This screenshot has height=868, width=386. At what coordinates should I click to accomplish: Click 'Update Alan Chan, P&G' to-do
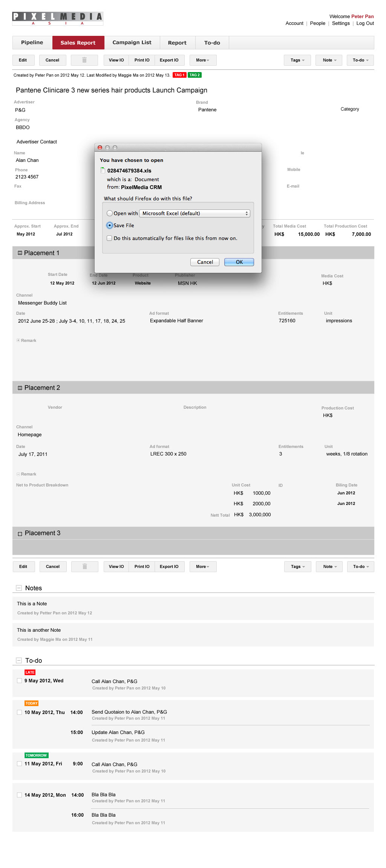[x=118, y=733]
